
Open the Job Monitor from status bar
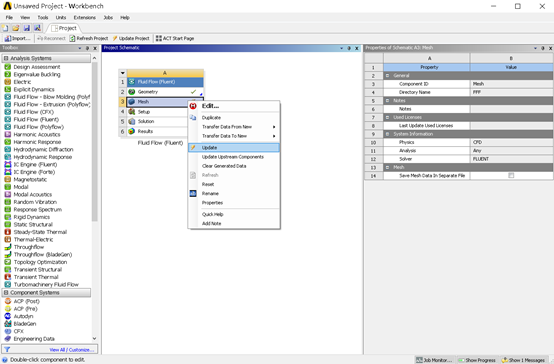pos(435,360)
